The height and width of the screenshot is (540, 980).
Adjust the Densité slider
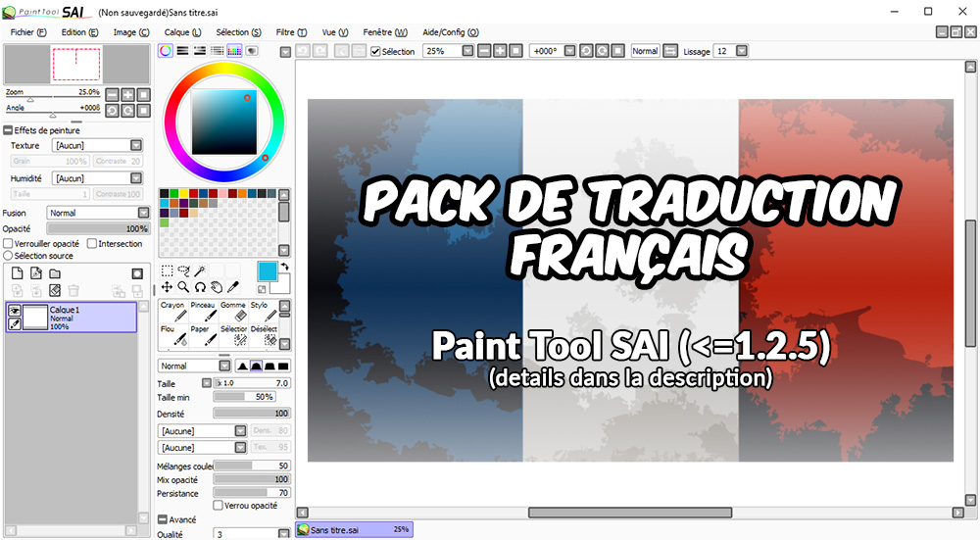click(252, 414)
